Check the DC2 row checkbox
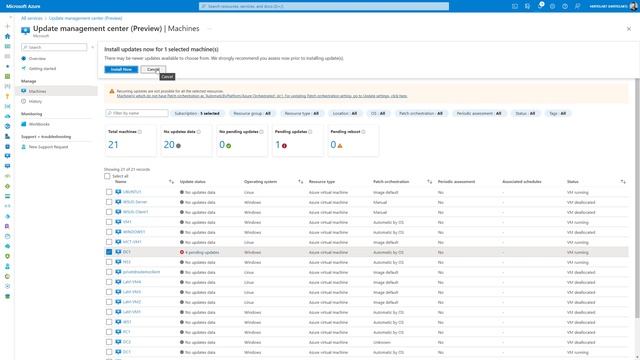Viewport: 640px width, 360px height. (x=109, y=342)
